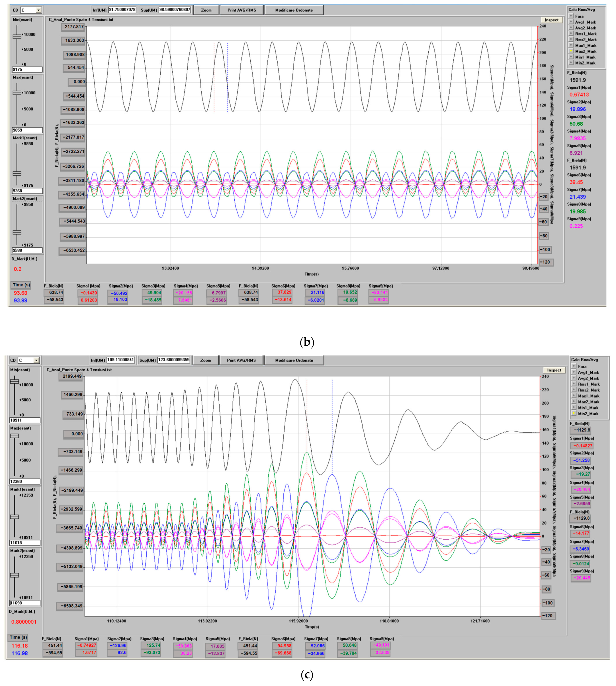Click the Mark2(esant) slider thumb above 11698
The height and width of the screenshot is (686, 616).
[14, 575]
